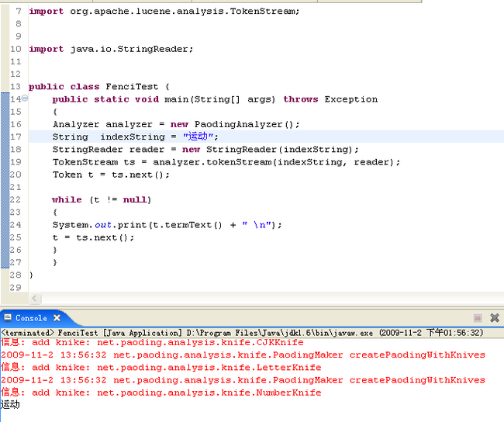The height and width of the screenshot is (422, 504).
Task: Click line number 28 in gutter
Action: [16, 275]
